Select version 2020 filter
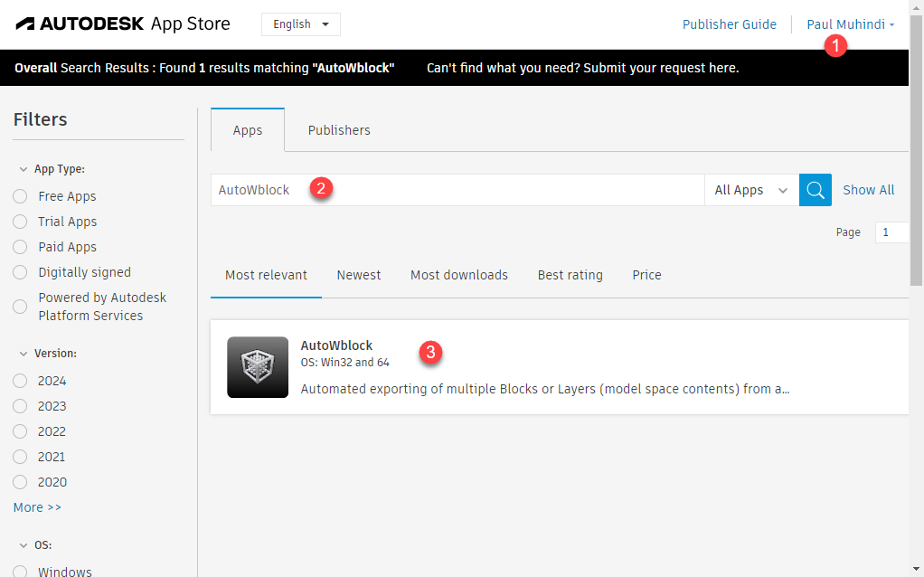Screen dimensions: 924x577 click(20, 482)
